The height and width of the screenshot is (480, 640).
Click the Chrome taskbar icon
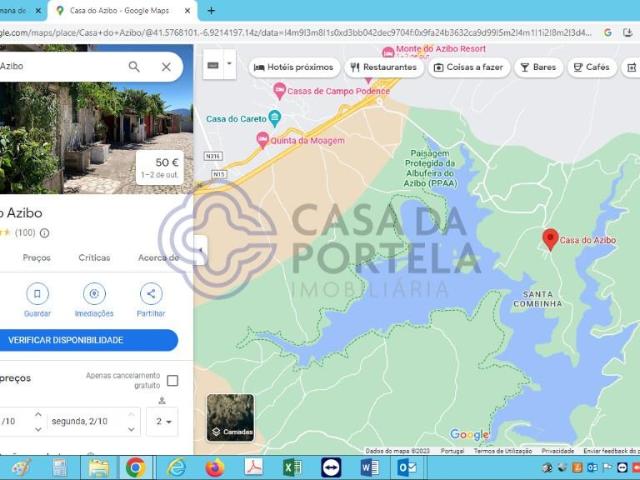pyautogui.click(x=136, y=468)
